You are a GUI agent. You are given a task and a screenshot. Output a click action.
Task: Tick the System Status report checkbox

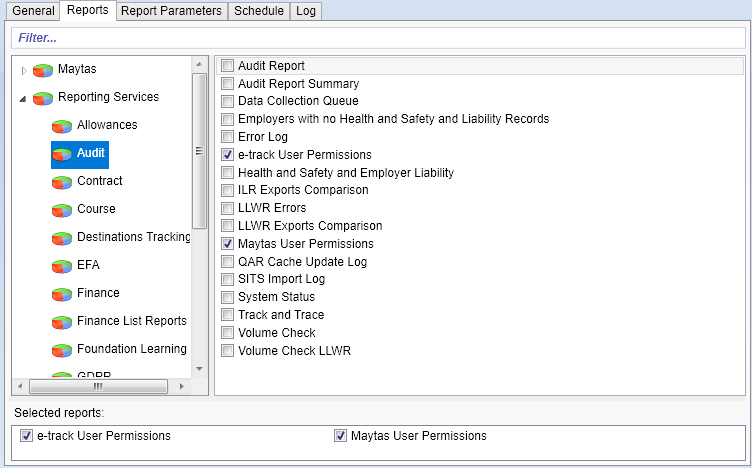point(228,297)
